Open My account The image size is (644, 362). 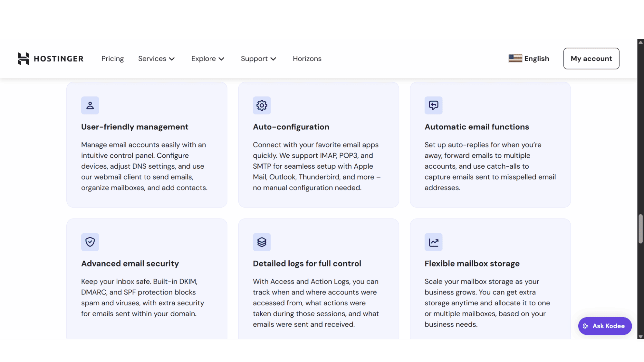[591, 59]
